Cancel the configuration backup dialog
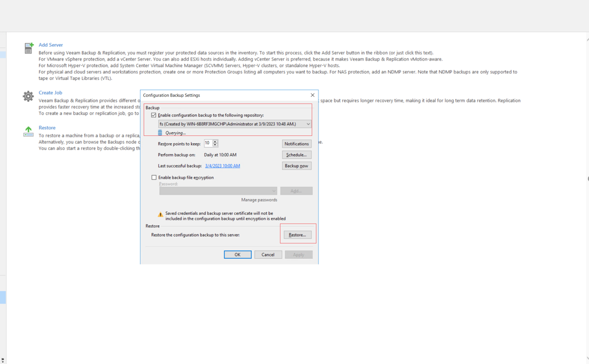 [x=268, y=254]
